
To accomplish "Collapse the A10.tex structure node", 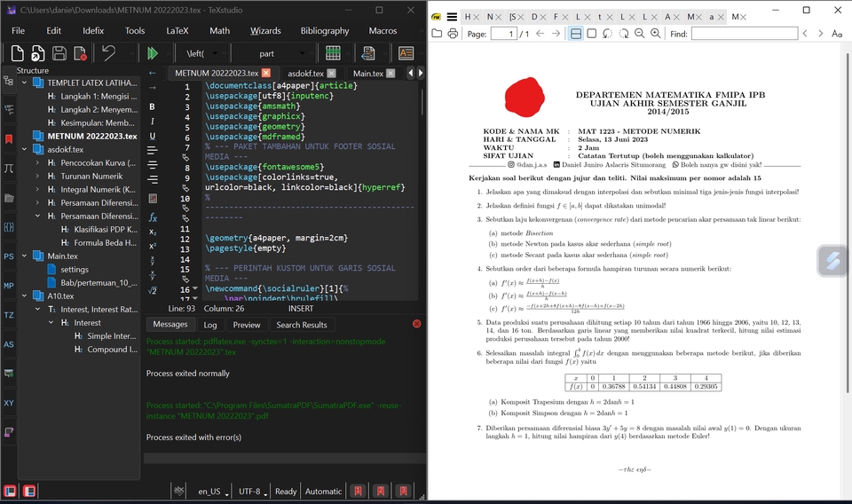I will [25, 296].
